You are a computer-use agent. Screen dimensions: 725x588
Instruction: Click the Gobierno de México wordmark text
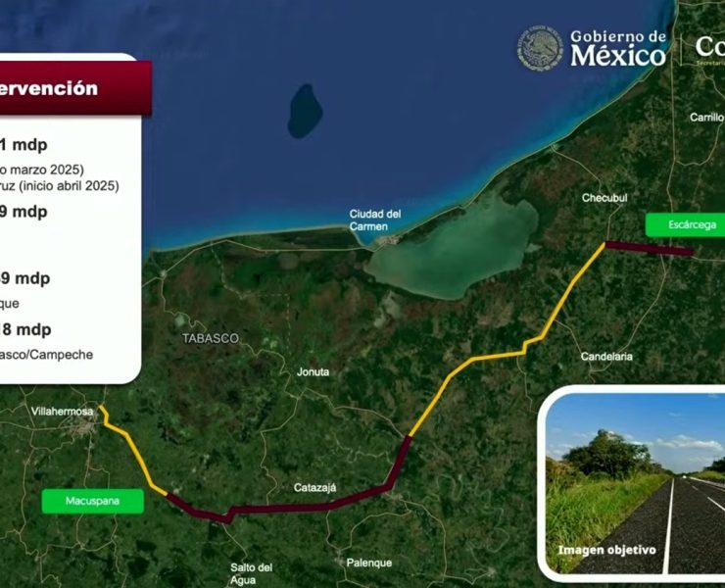[617, 47]
